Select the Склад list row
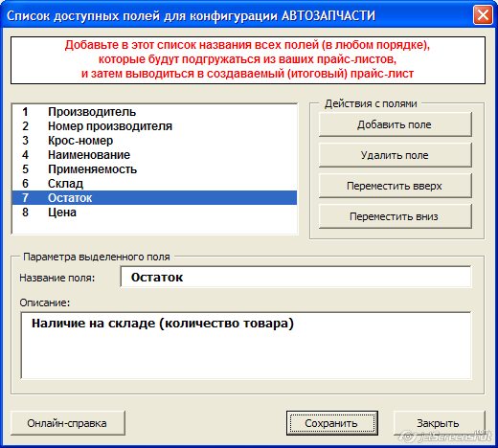 click(154, 184)
